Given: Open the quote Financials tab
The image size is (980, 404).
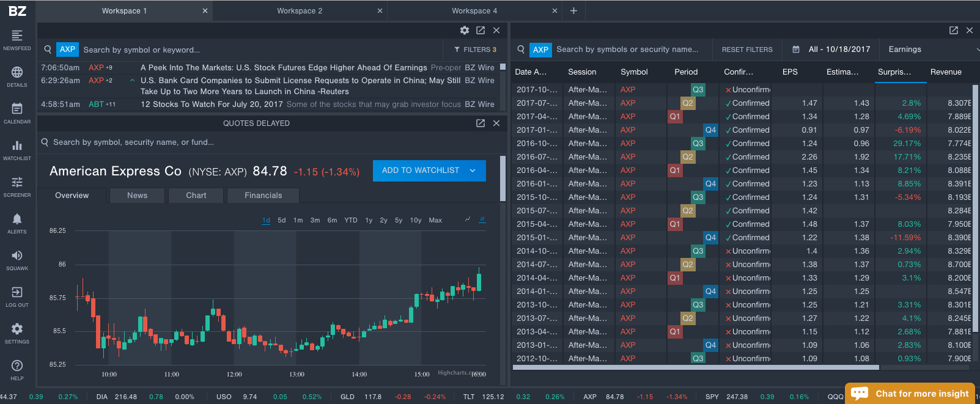Looking at the screenshot, I should click(x=263, y=196).
